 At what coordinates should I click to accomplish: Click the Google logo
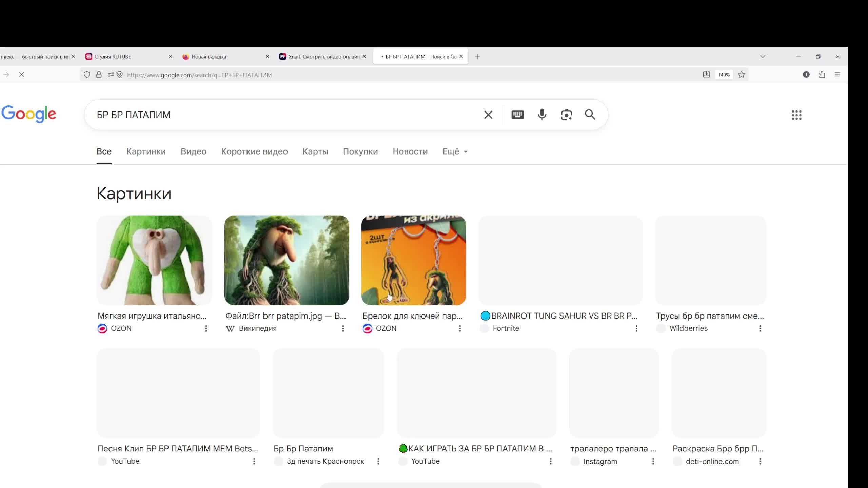[x=29, y=114]
